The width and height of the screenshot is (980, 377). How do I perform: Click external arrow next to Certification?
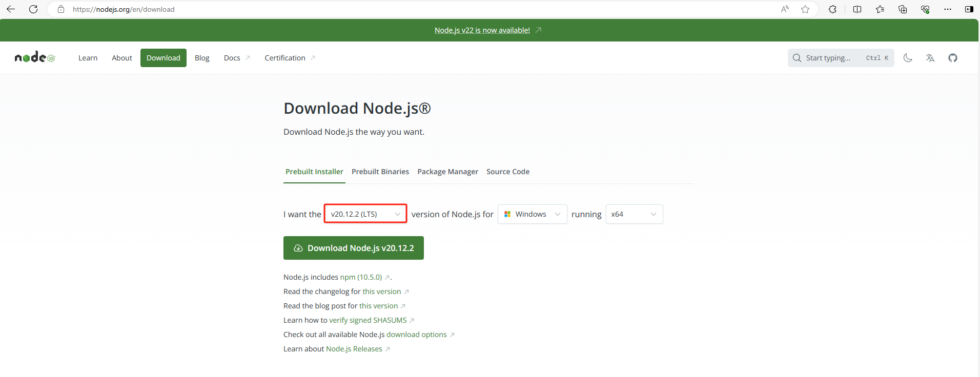[313, 58]
